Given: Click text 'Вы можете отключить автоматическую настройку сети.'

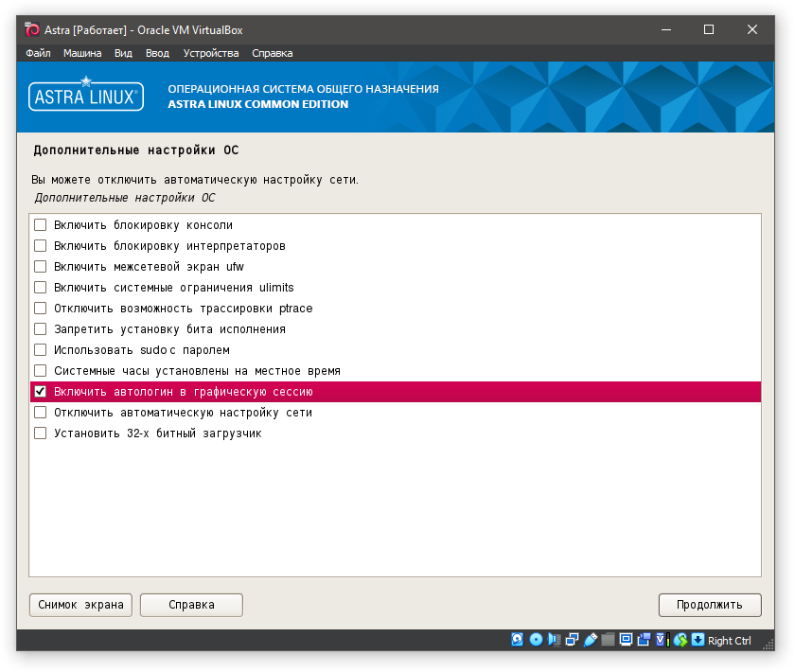Looking at the screenshot, I should (195, 180).
